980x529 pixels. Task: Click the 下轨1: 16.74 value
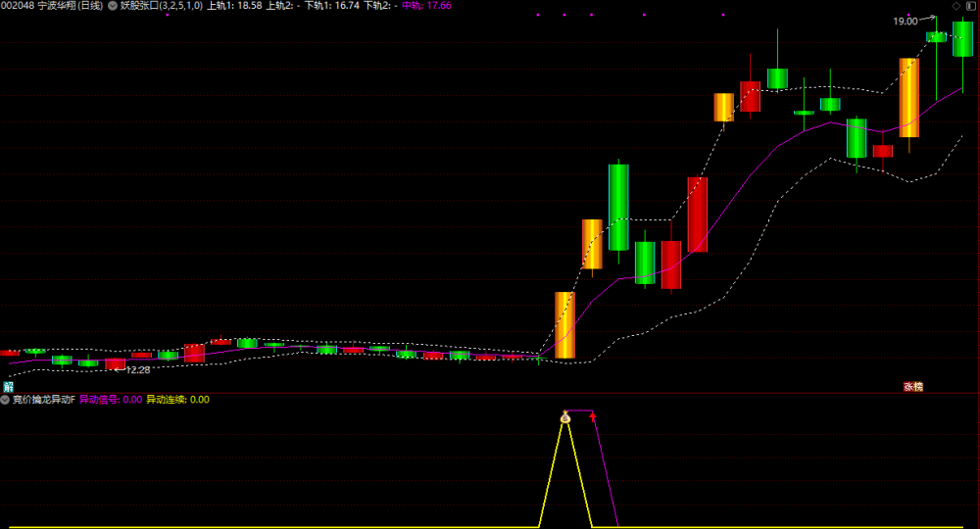(332, 6)
